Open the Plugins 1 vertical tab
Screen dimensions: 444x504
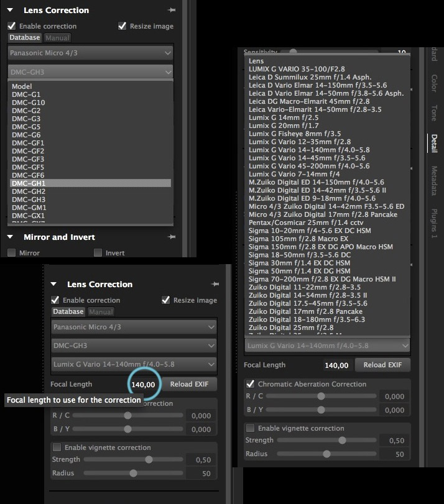click(x=434, y=224)
